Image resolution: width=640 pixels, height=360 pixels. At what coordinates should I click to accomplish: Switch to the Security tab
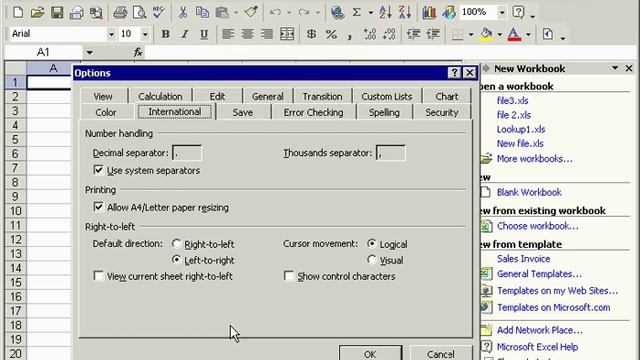[x=442, y=112]
